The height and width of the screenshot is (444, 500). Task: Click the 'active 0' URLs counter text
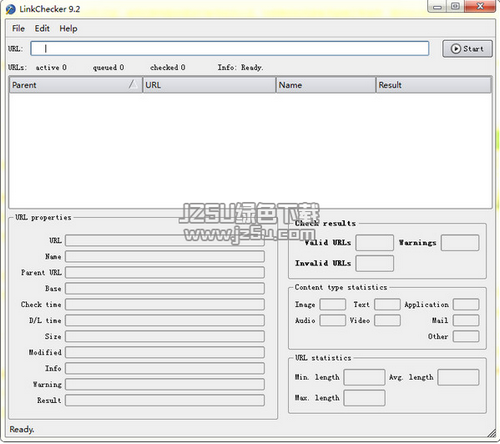pyautogui.click(x=51, y=67)
